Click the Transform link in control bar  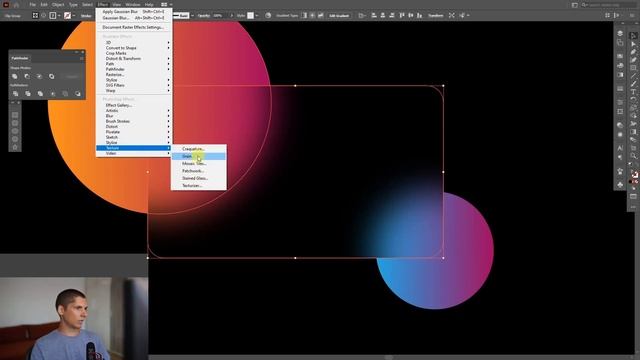(436, 16)
